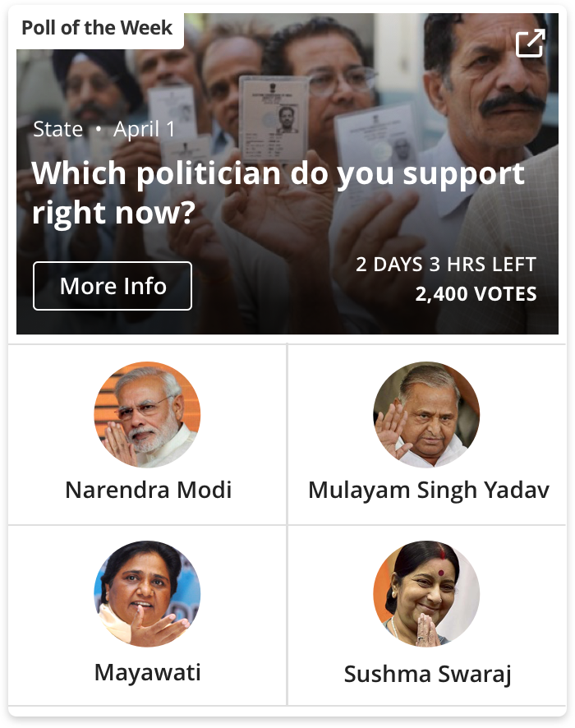Select Mulayam Singh Yadav's profile photo
Viewport: 575px width, 728px height.
[426, 415]
